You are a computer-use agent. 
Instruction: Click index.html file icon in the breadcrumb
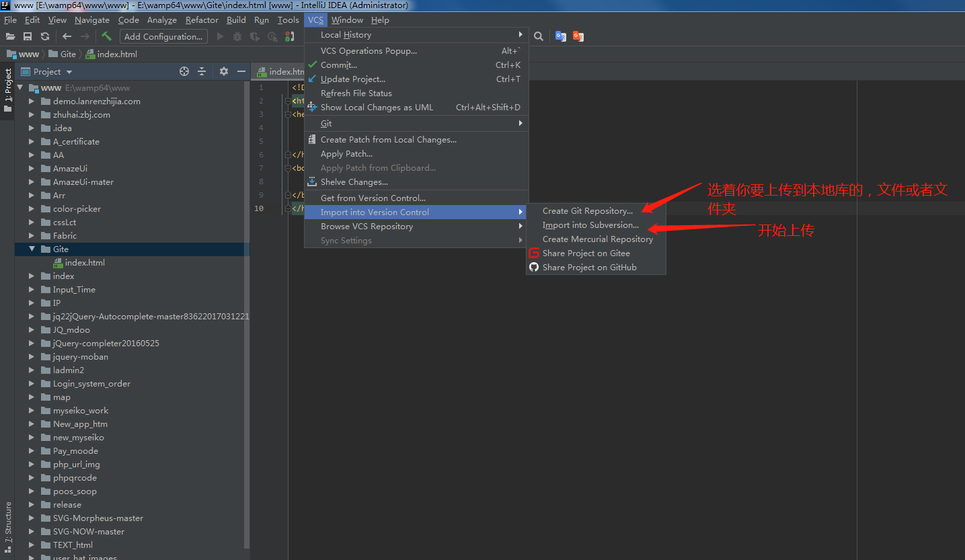90,54
